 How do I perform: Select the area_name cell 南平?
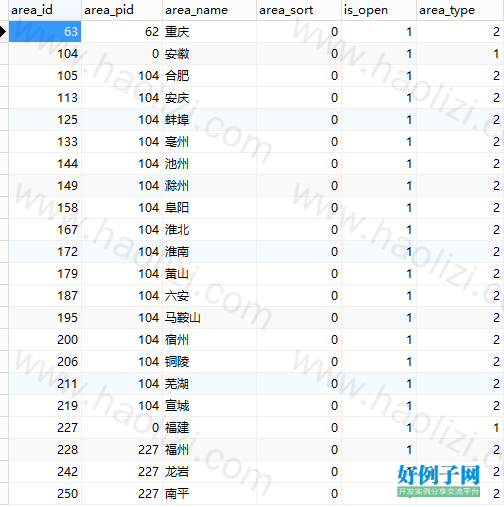209,494
